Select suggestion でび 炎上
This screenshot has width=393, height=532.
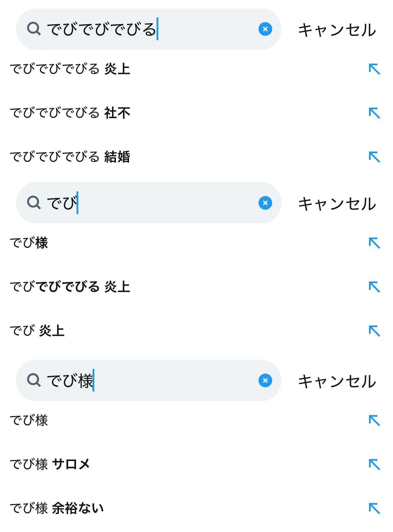pos(37,331)
